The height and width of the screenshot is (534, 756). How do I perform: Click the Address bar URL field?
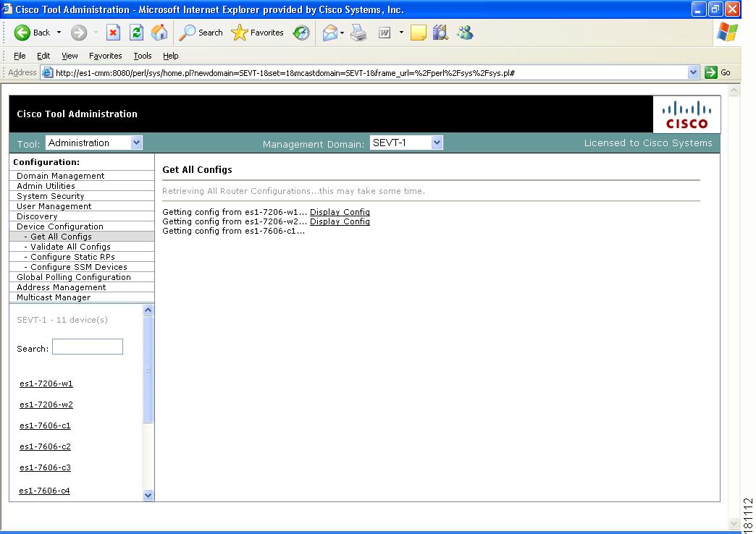pos(370,73)
